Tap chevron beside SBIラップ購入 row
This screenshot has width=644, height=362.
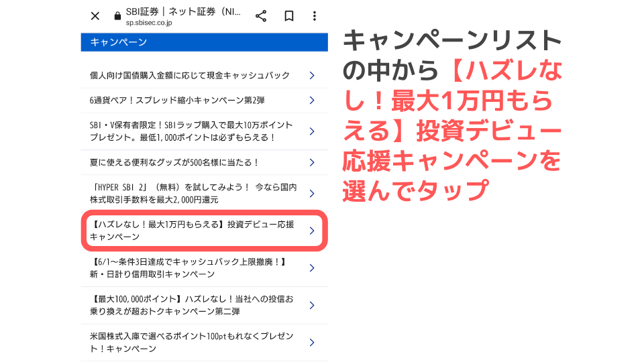(x=312, y=131)
